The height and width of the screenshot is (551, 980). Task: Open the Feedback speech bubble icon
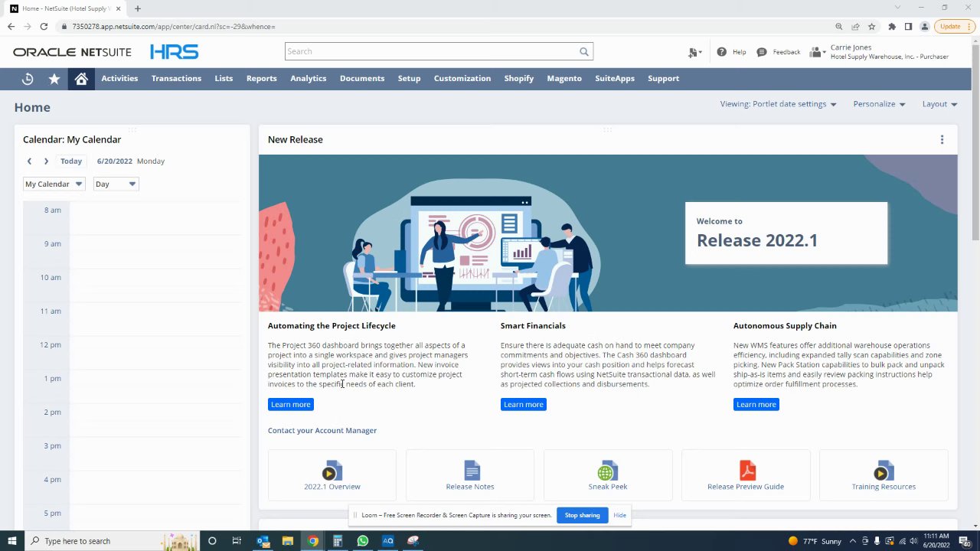point(762,52)
